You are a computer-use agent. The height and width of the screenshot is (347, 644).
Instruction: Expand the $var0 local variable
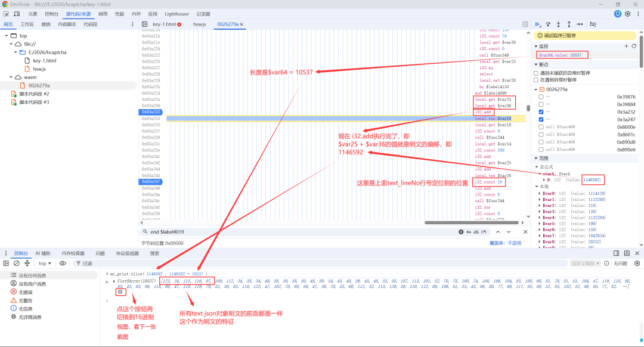click(x=540, y=193)
